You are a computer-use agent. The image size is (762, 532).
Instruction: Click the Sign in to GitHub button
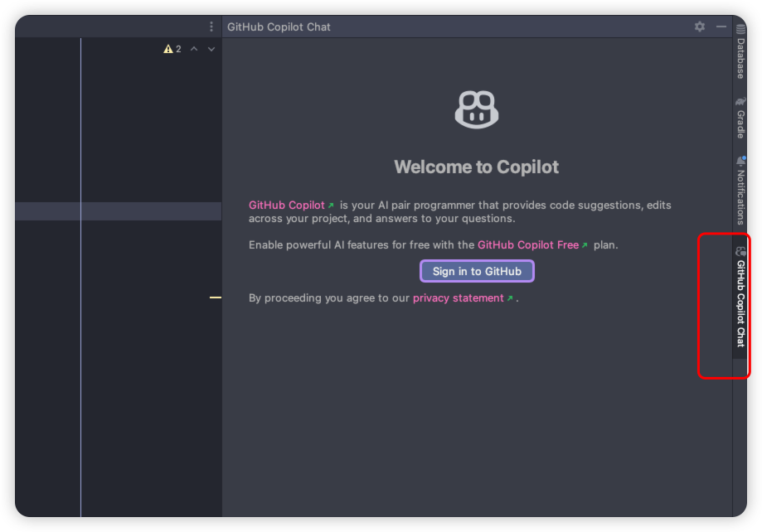click(x=477, y=271)
